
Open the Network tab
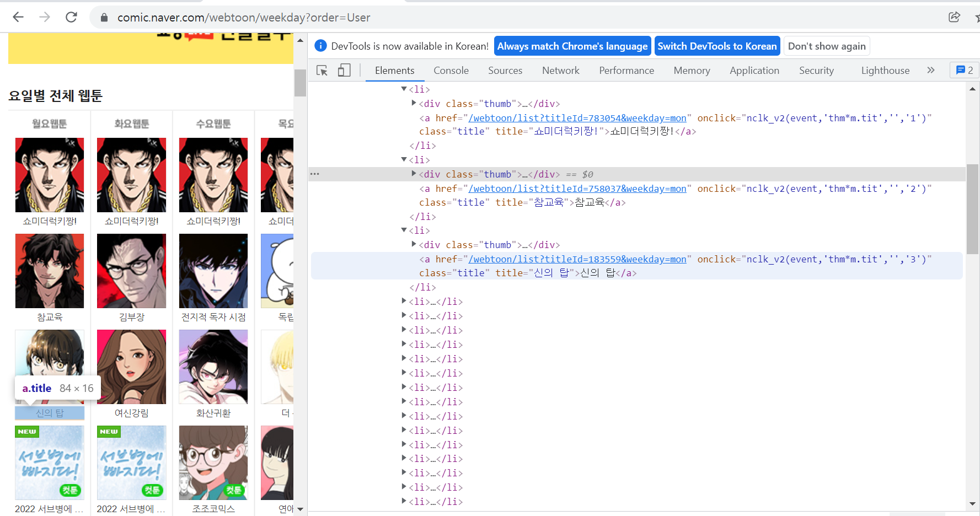(x=561, y=71)
